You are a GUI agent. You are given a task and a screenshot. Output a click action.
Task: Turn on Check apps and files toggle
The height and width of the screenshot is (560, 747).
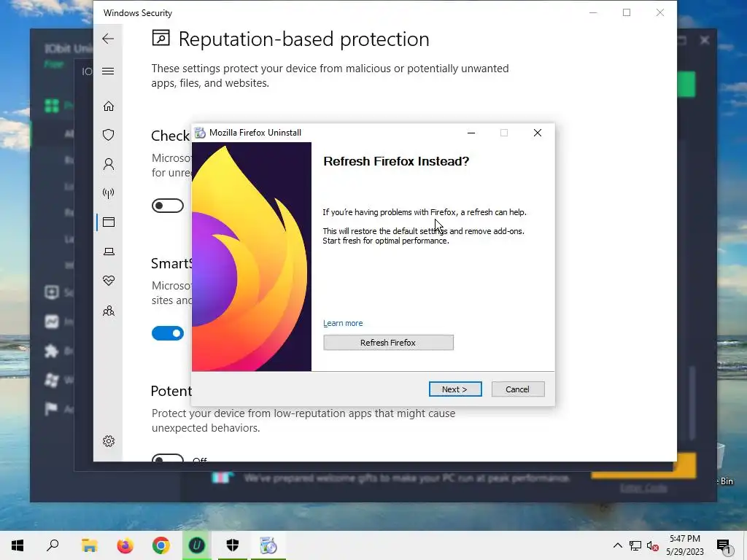coord(168,206)
